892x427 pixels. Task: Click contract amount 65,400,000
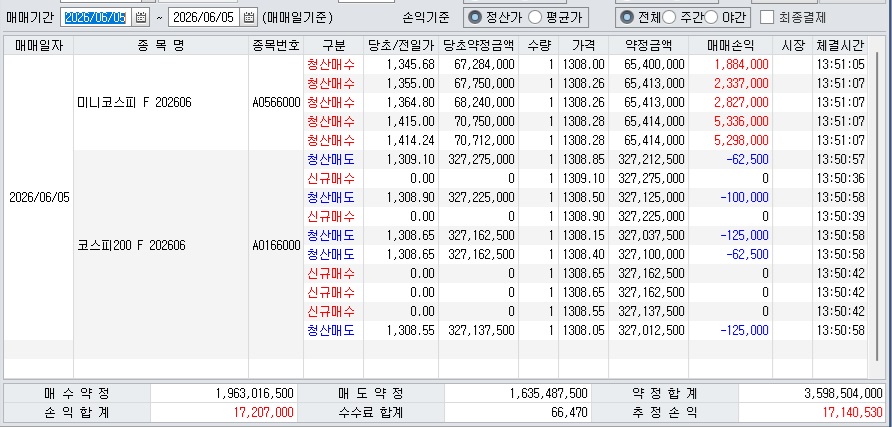[655, 64]
